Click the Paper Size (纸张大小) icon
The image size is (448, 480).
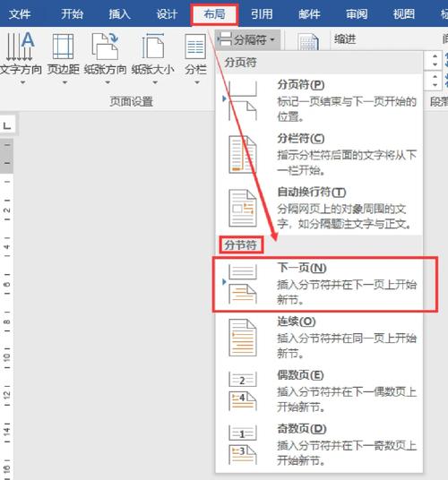tap(153, 47)
